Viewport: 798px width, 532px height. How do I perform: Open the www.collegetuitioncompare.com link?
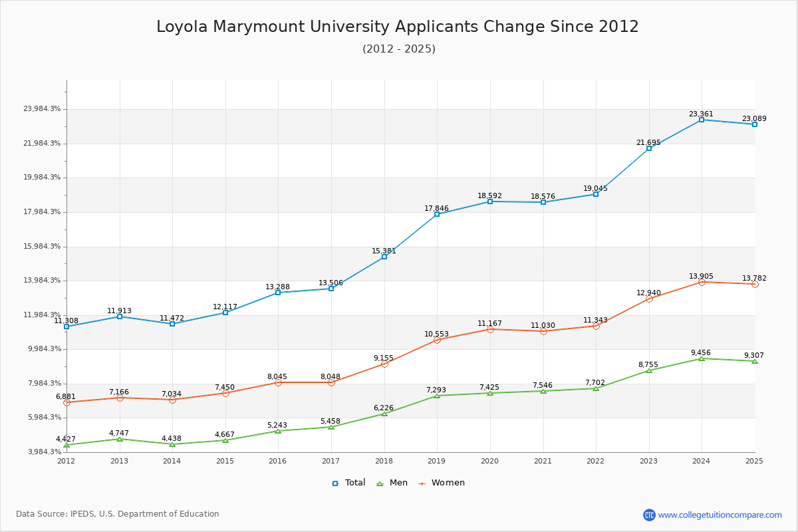(720, 515)
